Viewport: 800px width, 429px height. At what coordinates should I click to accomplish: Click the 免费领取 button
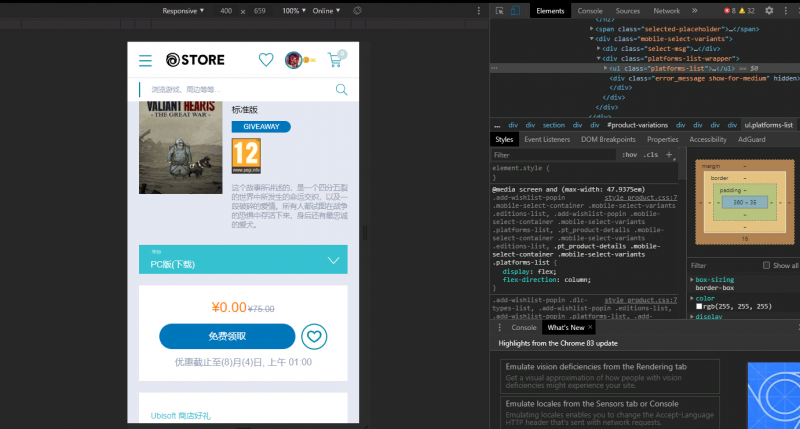coord(227,336)
